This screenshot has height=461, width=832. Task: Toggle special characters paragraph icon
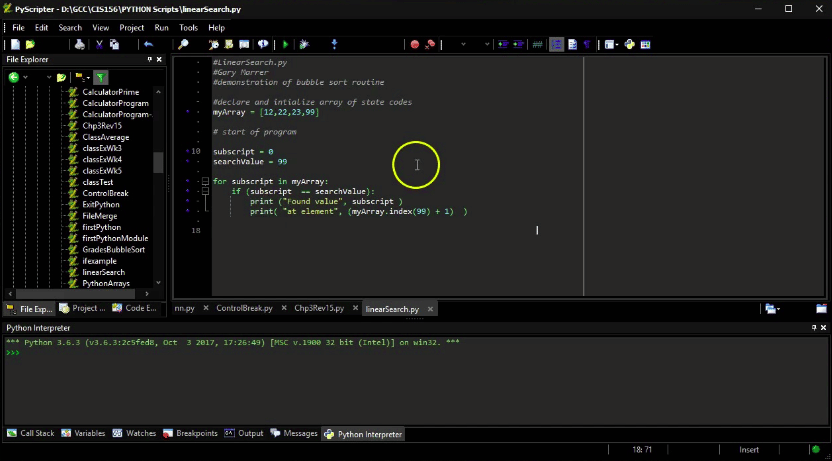587,45
